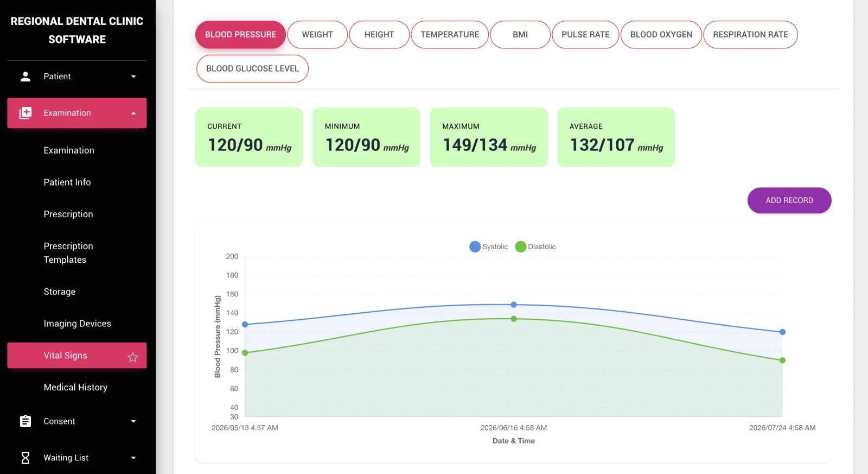Screen dimensions: 868x474
Task: Switch to the Pulse Rate tab
Action: tap(585, 35)
